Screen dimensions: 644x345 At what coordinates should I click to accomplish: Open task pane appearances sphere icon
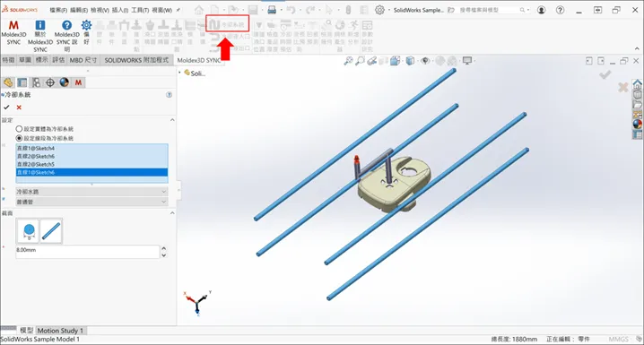tap(638, 124)
